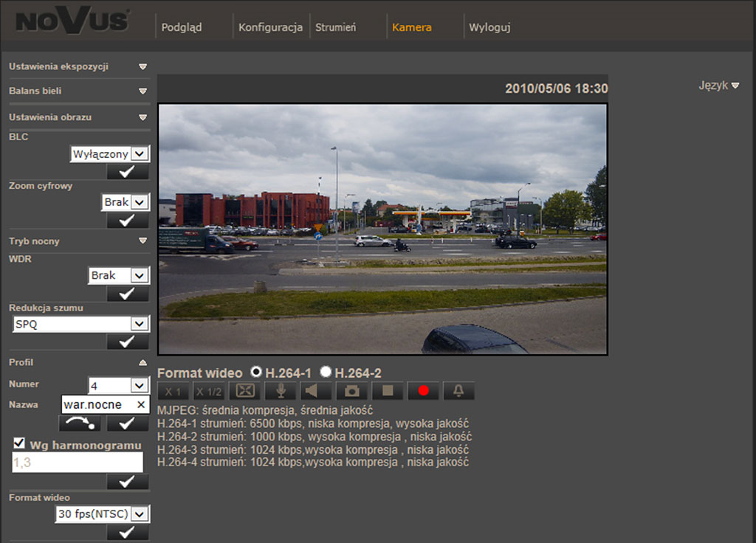This screenshot has height=543, width=756.
Task: Stop recording with square stop icon
Action: 388,391
